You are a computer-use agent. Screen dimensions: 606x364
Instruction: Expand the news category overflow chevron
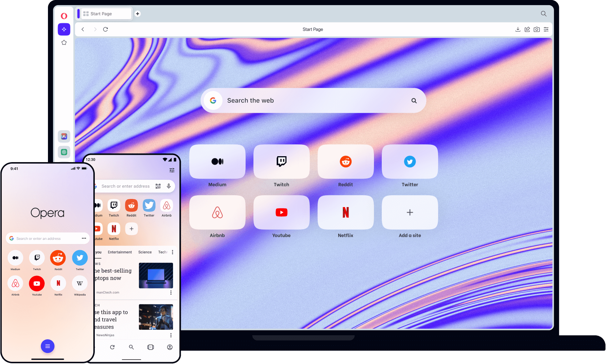tap(172, 252)
